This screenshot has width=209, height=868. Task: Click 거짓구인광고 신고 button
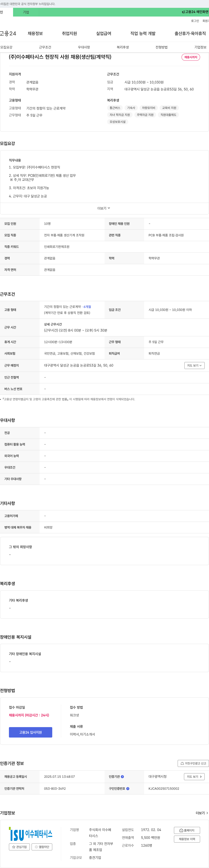[193, 764]
